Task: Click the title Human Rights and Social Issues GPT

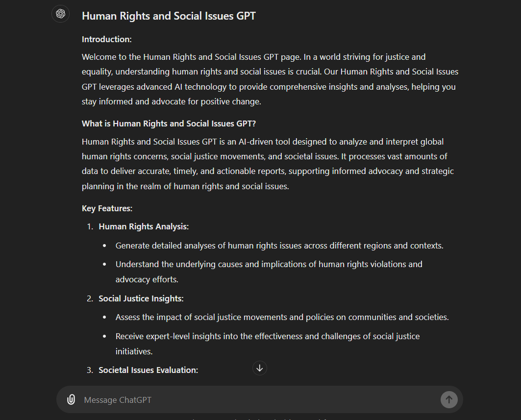Action: (169, 16)
